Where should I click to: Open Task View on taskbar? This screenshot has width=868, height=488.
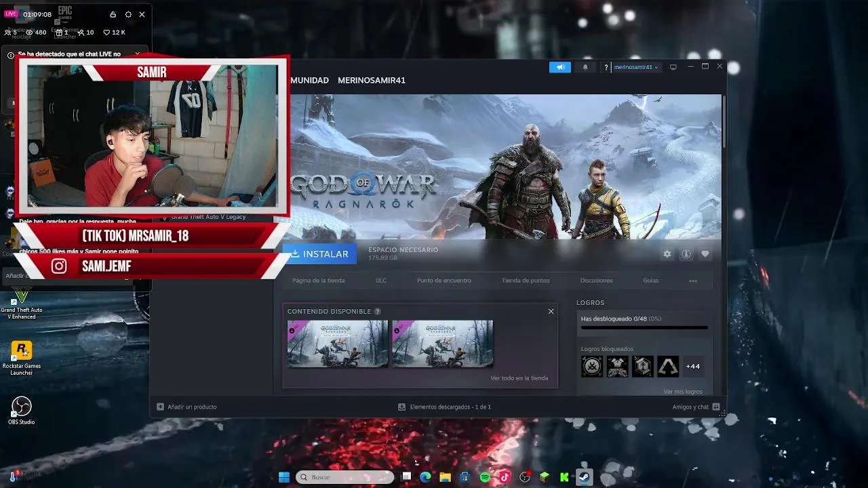tap(406, 477)
